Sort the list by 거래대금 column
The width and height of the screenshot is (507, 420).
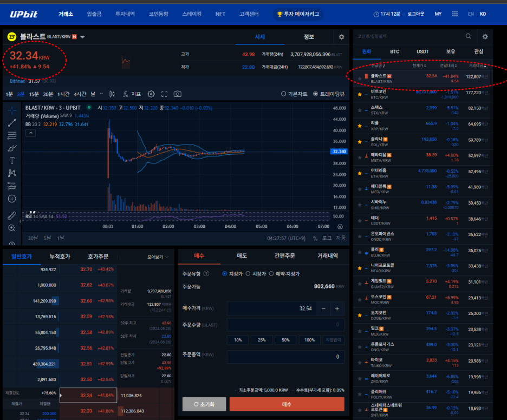point(478,65)
